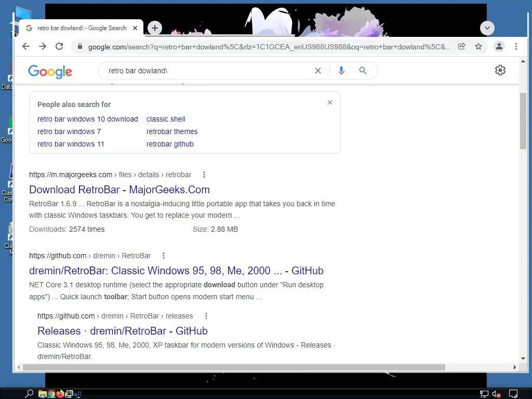Image resolution: width=532 pixels, height=399 pixels.
Task: Open Download RetroBar - MajorGeeks.Com result
Action: point(119,190)
